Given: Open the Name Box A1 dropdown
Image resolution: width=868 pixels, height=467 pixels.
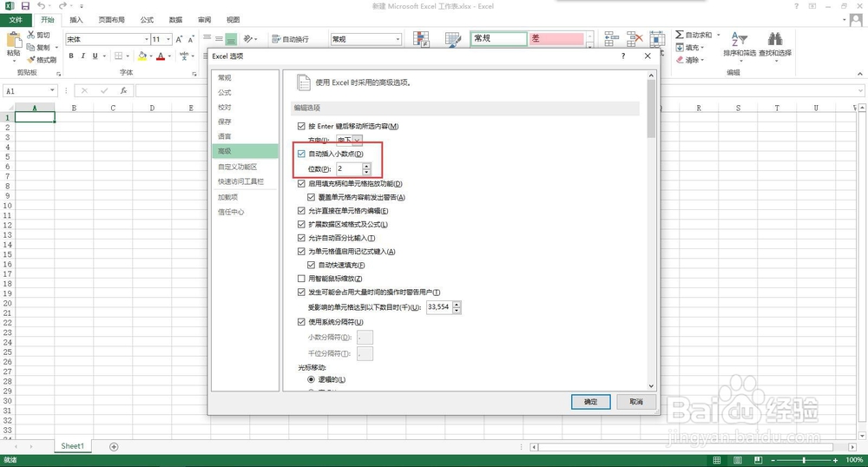Looking at the screenshot, I should (52, 90).
